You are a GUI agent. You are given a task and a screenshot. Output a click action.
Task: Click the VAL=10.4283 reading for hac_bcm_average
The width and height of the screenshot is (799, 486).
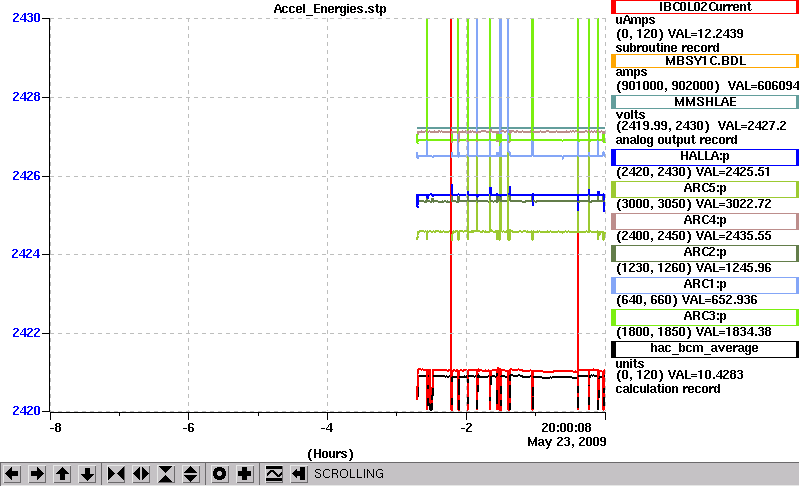point(705,375)
